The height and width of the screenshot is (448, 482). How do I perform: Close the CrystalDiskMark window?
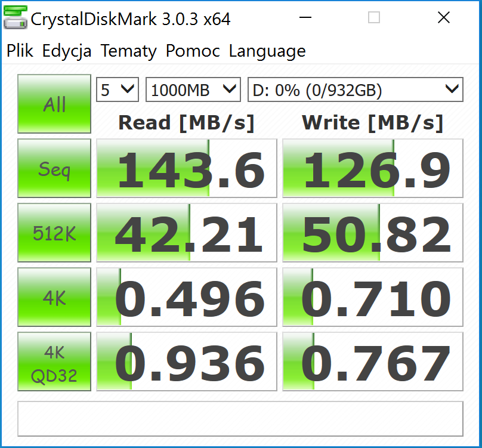coord(444,17)
